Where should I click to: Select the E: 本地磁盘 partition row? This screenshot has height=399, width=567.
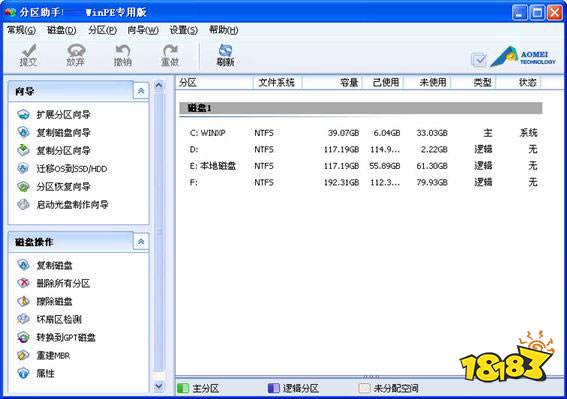(363, 166)
